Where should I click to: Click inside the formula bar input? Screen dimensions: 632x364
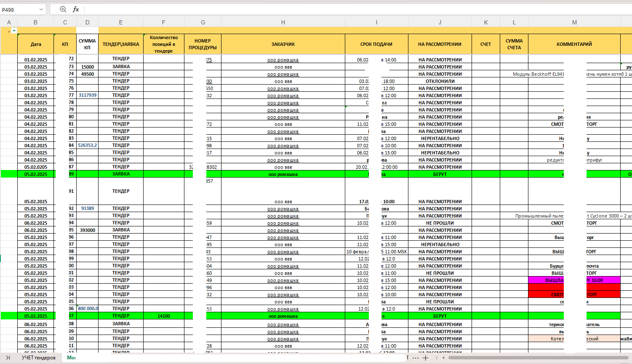[x=358, y=9]
